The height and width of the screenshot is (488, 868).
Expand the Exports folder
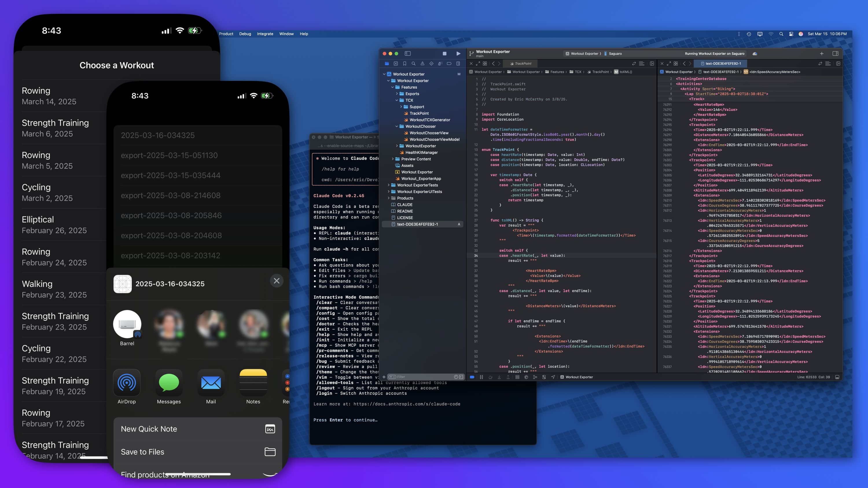[x=397, y=94]
